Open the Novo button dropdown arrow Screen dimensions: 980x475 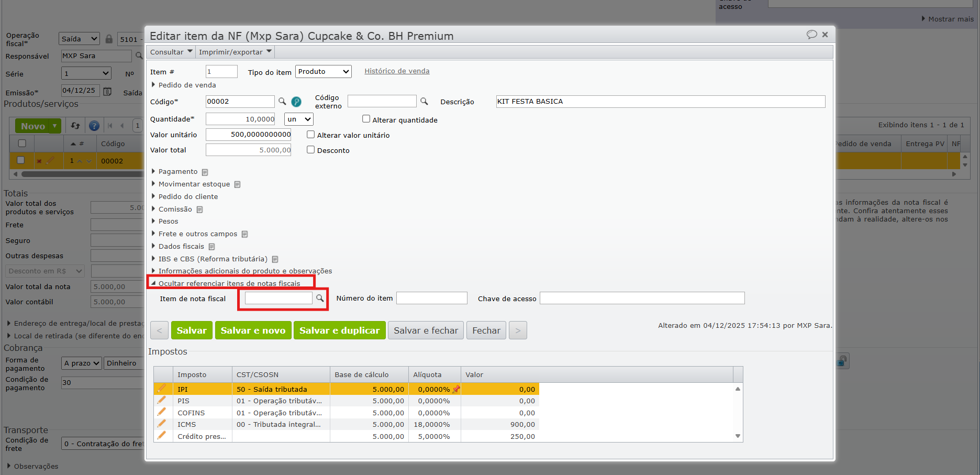tap(55, 126)
